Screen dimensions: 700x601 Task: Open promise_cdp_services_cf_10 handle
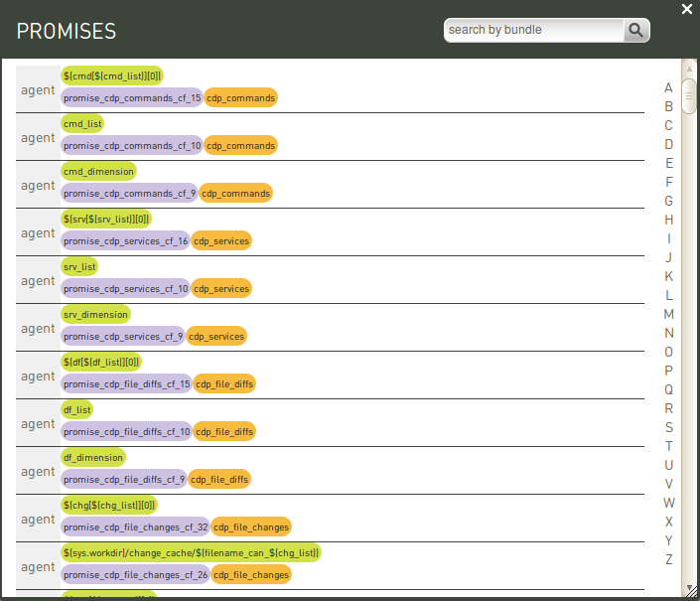125,288
